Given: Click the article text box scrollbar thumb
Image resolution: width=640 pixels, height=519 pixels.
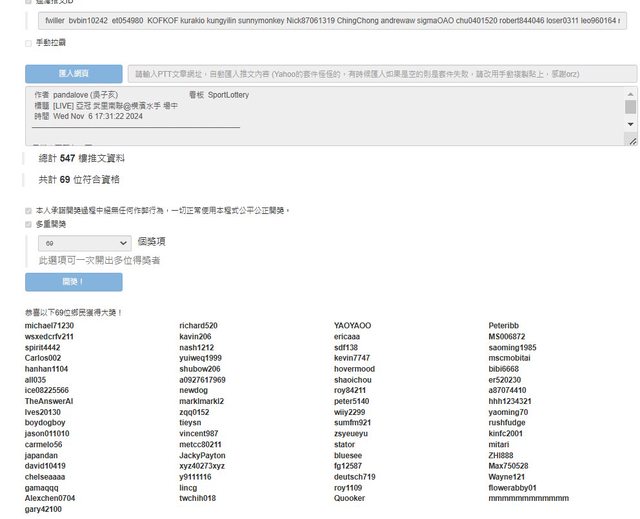Looking at the screenshot, I should click(630, 106).
